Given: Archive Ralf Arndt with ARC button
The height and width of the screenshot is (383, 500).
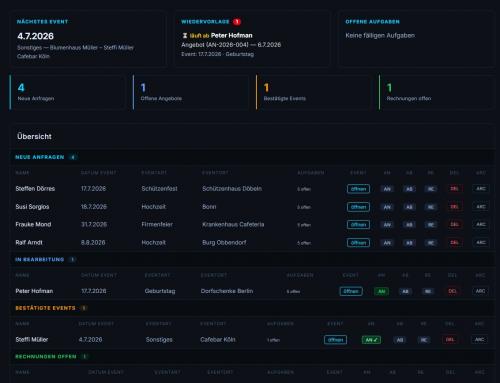Looking at the screenshot, I should [x=480, y=242].
